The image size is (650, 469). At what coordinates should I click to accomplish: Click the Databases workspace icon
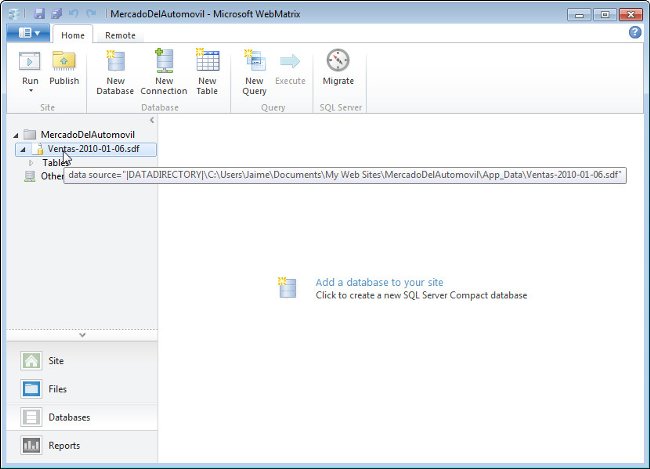coord(31,417)
